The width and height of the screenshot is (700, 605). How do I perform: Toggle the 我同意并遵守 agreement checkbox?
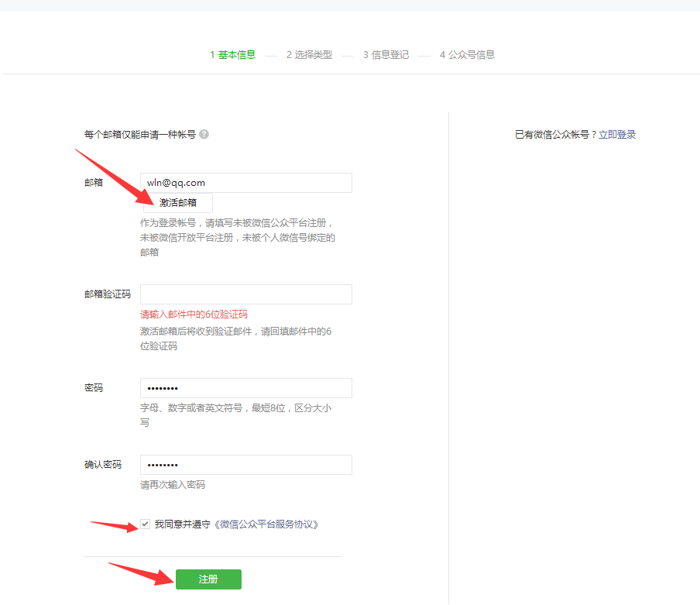pos(145,524)
